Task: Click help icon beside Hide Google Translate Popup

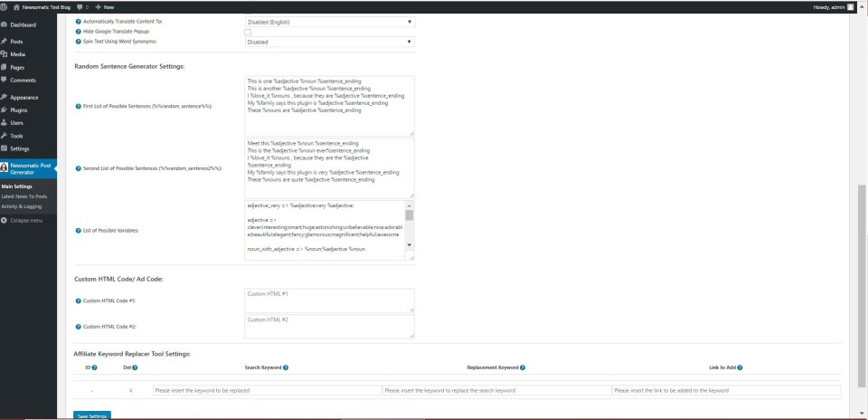Action: pos(78,31)
